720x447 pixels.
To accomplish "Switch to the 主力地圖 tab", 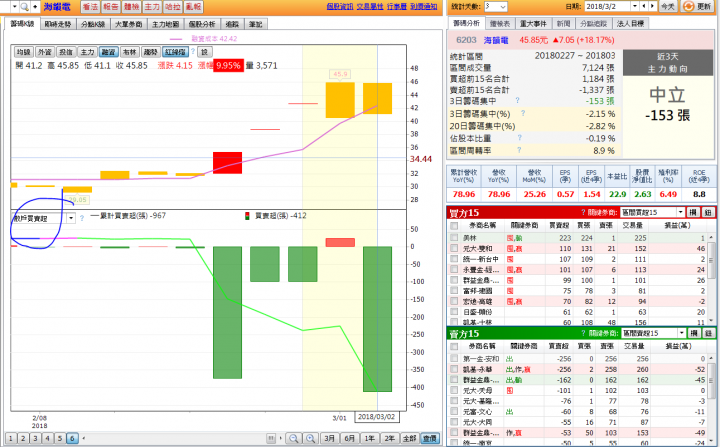I will pyautogui.click(x=165, y=24).
